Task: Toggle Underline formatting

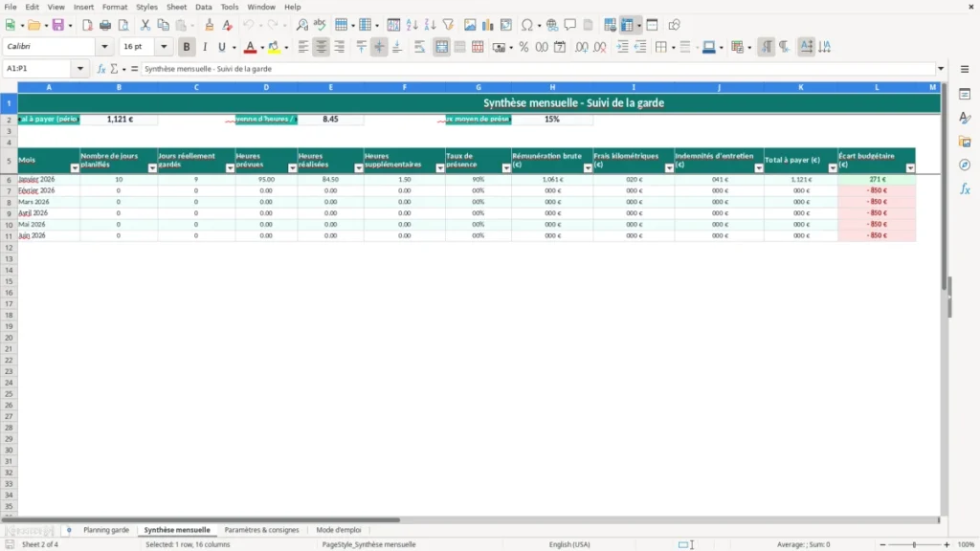Action: pos(221,47)
